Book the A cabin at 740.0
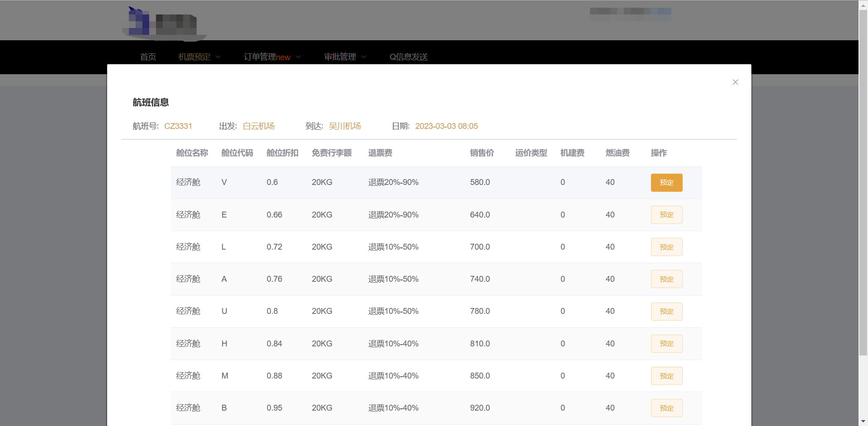868x426 pixels. (666, 279)
